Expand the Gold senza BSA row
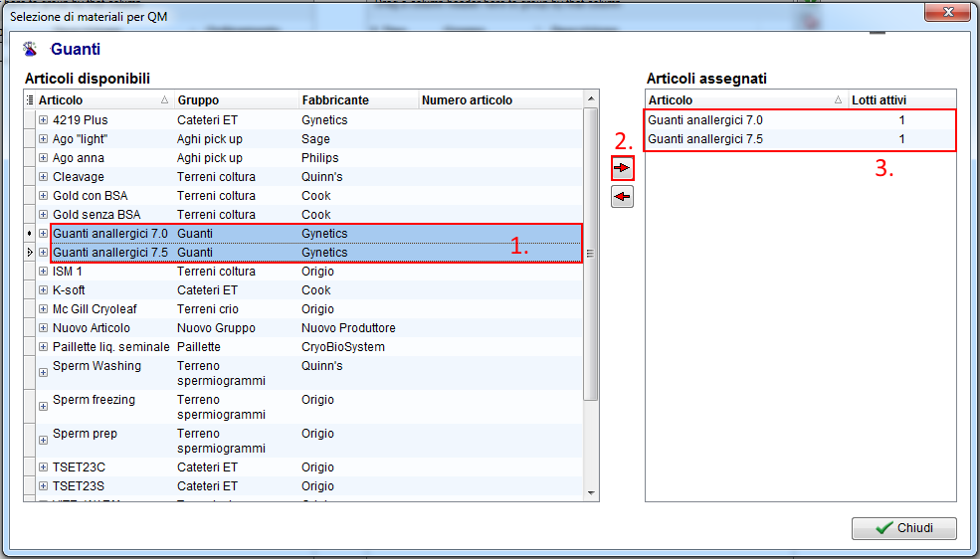This screenshot has height=559, width=980. coord(43,214)
